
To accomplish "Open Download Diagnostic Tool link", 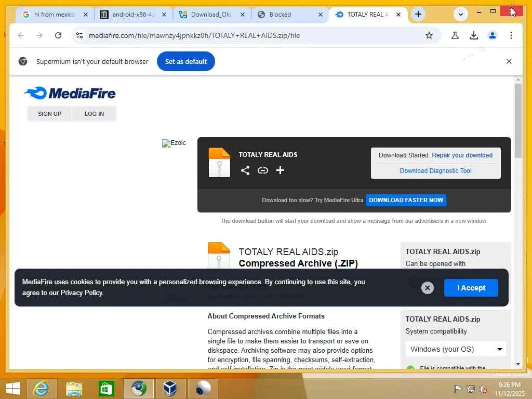I will (x=436, y=170).
